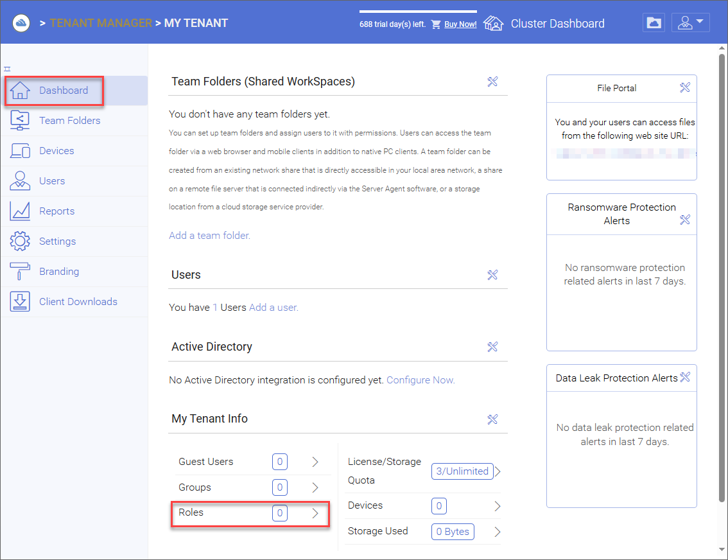Expand the Guest Users row chevron
This screenshot has height=560, width=728.
coord(315,462)
